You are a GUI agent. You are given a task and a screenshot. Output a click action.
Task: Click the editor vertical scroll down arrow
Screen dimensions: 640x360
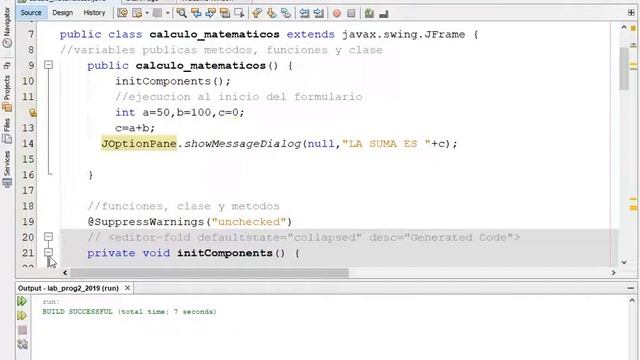[x=624, y=262]
